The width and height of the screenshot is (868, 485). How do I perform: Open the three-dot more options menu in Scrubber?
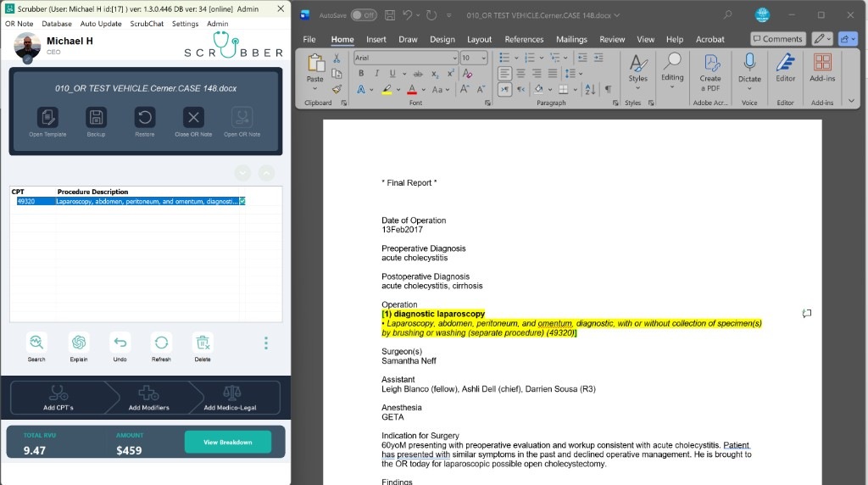point(266,343)
